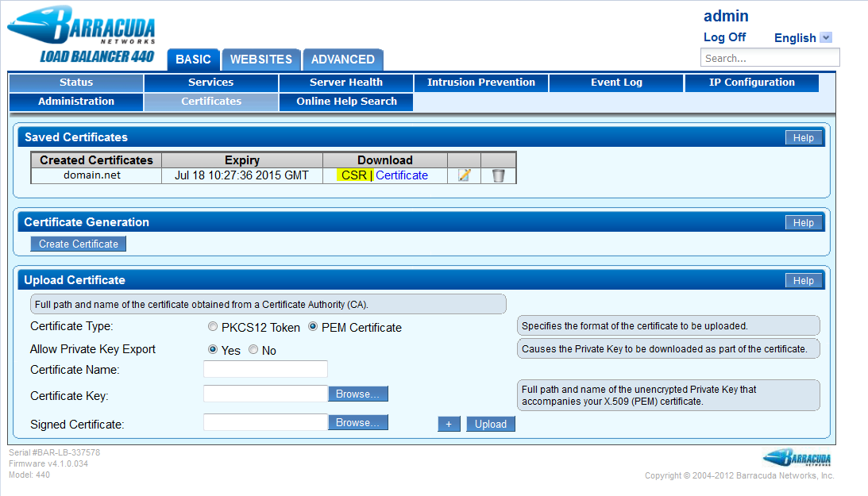Viewport: 868px width, 496px height.
Task: Click the Create Certificate button
Action: pos(78,244)
